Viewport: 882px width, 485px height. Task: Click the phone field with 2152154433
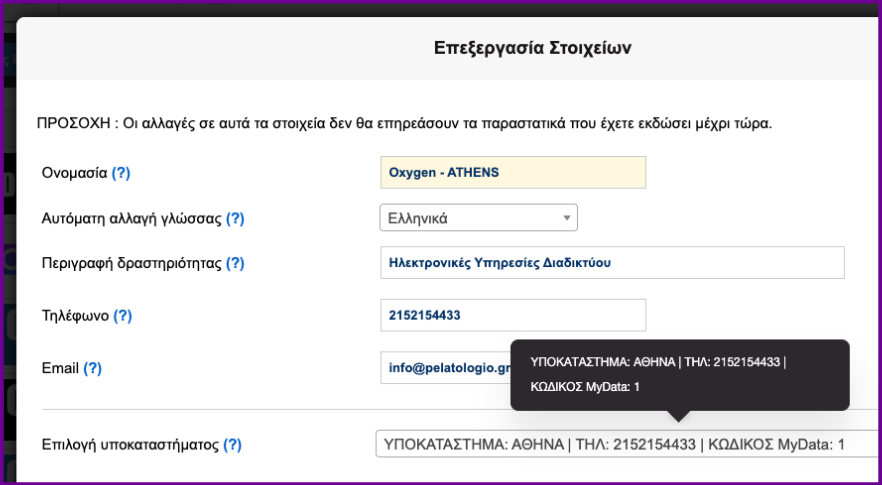click(513, 315)
